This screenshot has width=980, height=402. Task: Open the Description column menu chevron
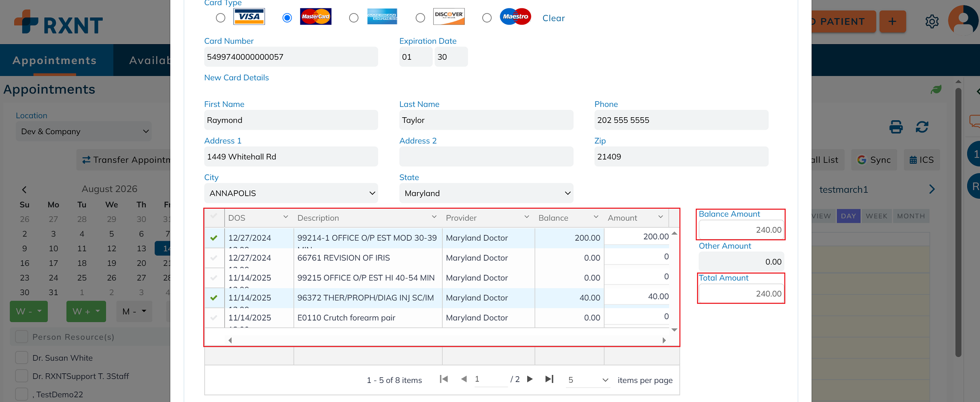pos(434,217)
